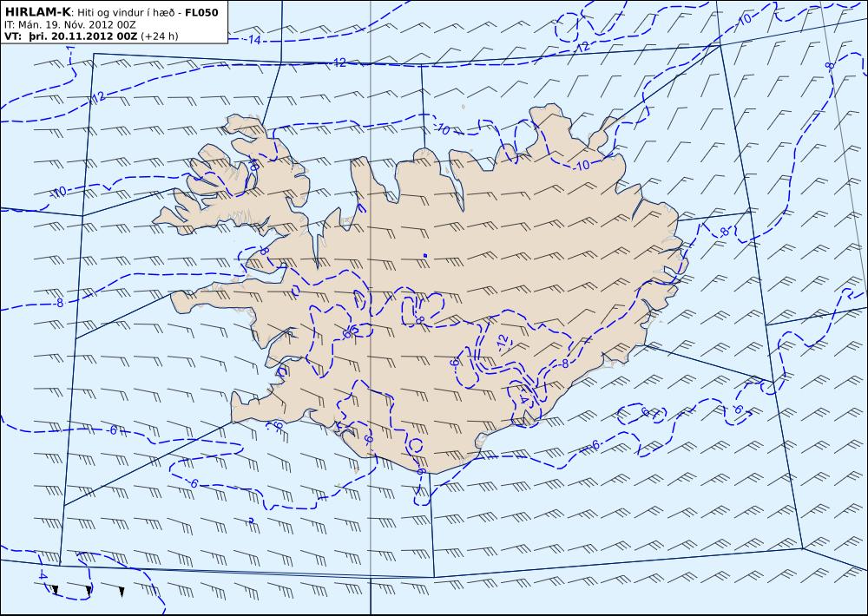Select the 'Hiti og vindur í hæð' caption
The width and height of the screenshot is (868, 616).
pos(126,12)
